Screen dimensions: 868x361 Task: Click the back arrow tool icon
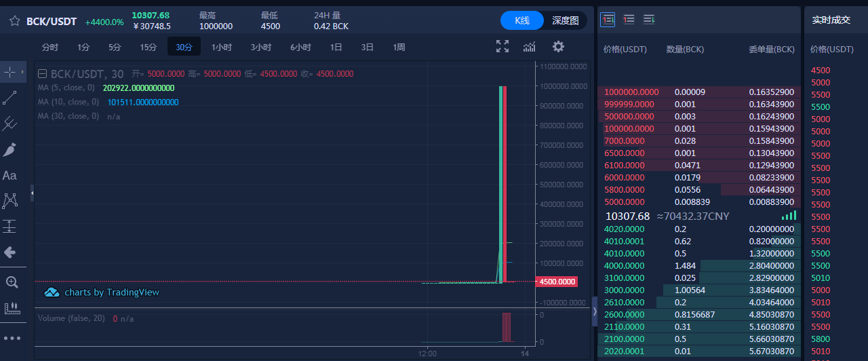10,252
